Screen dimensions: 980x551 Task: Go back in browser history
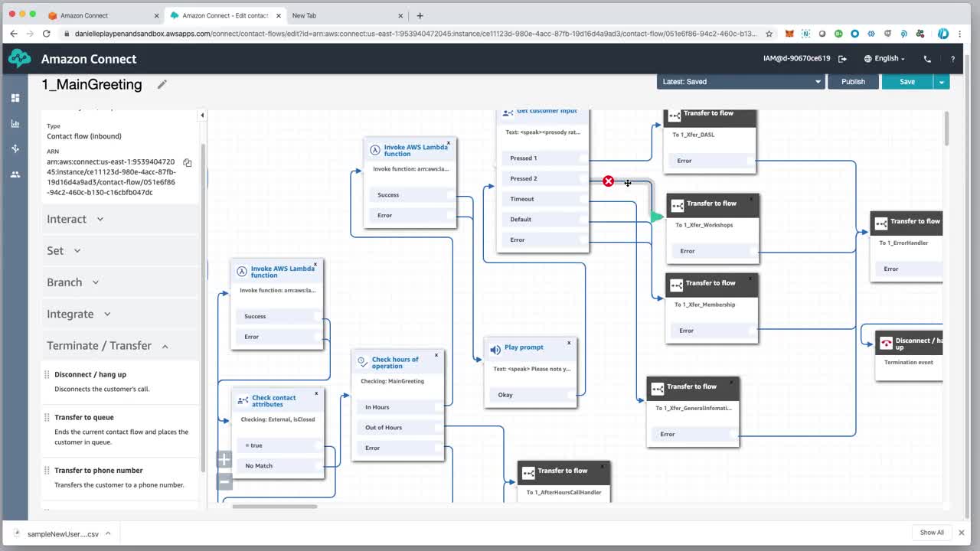coord(13,34)
